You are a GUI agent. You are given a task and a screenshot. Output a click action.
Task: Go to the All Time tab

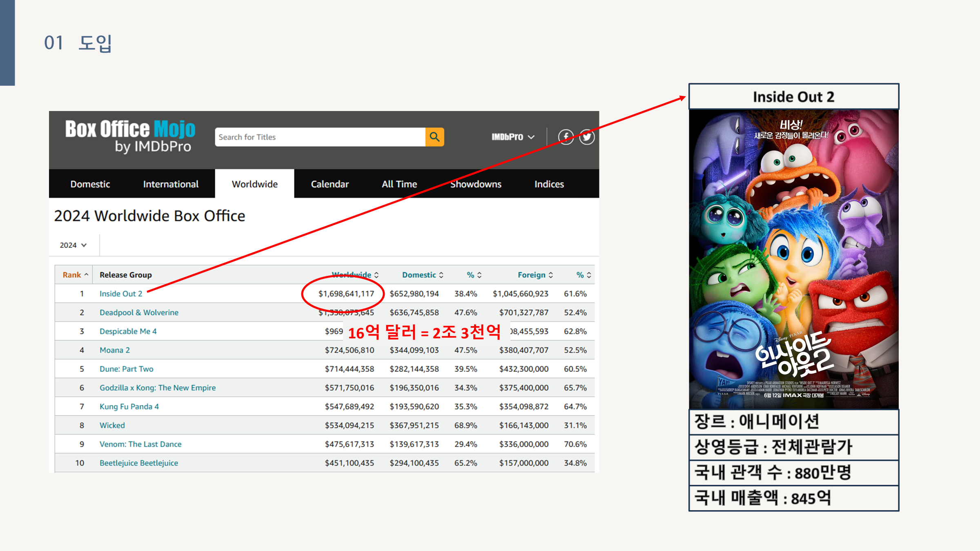(399, 184)
